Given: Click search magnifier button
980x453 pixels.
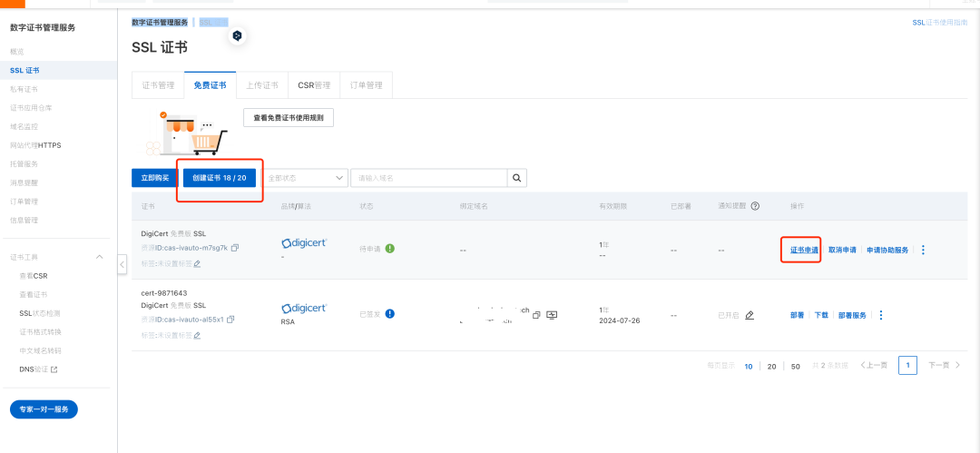Looking at the screenshot, I should click(517, 178).
